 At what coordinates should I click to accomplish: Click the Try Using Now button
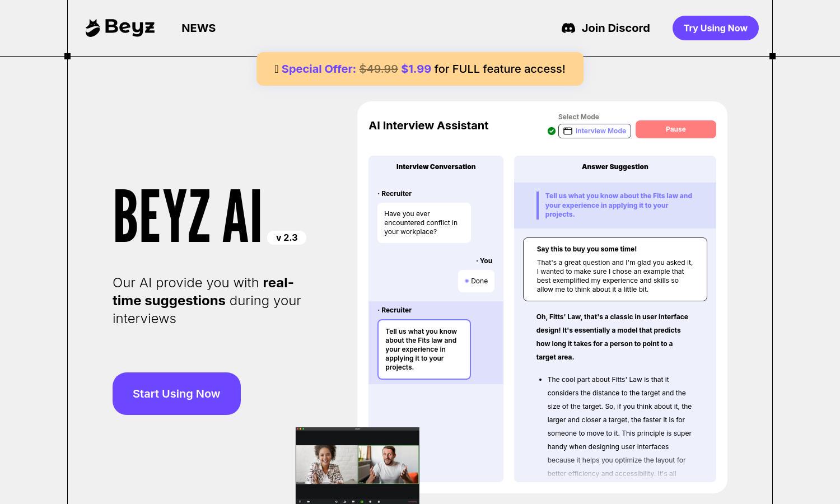point(715,28)
